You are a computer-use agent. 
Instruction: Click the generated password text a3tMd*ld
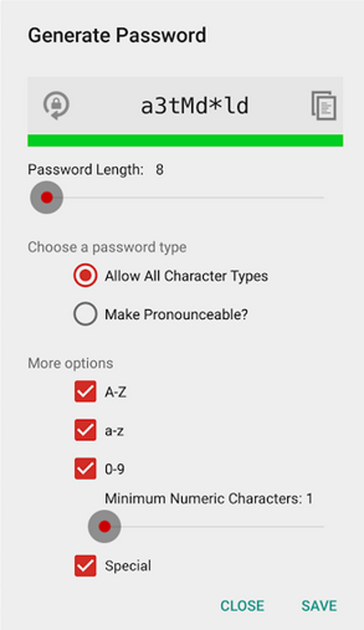tap(194, 107)
